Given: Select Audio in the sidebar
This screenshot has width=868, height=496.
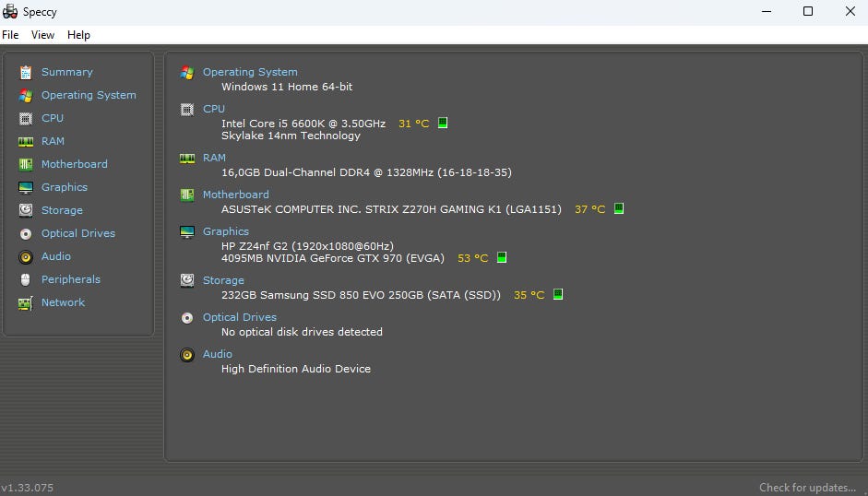Looking at the screenshot, I should [56, 256].
